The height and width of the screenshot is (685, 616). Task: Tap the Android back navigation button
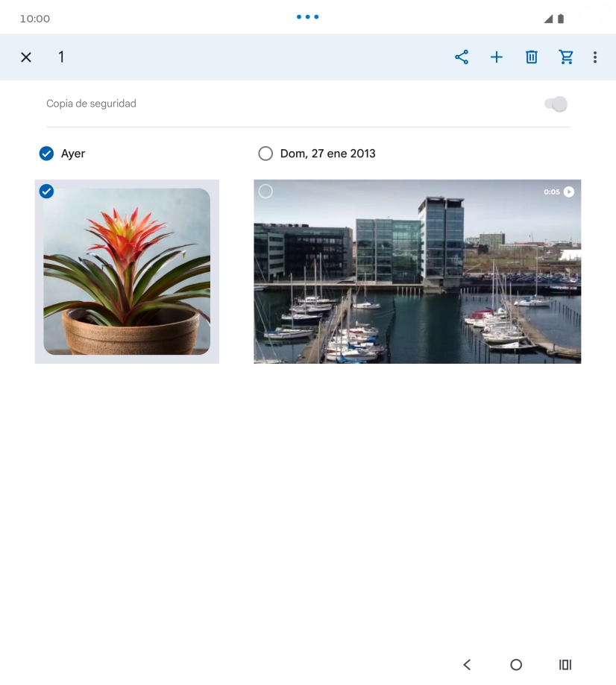[x=467, y=664]
